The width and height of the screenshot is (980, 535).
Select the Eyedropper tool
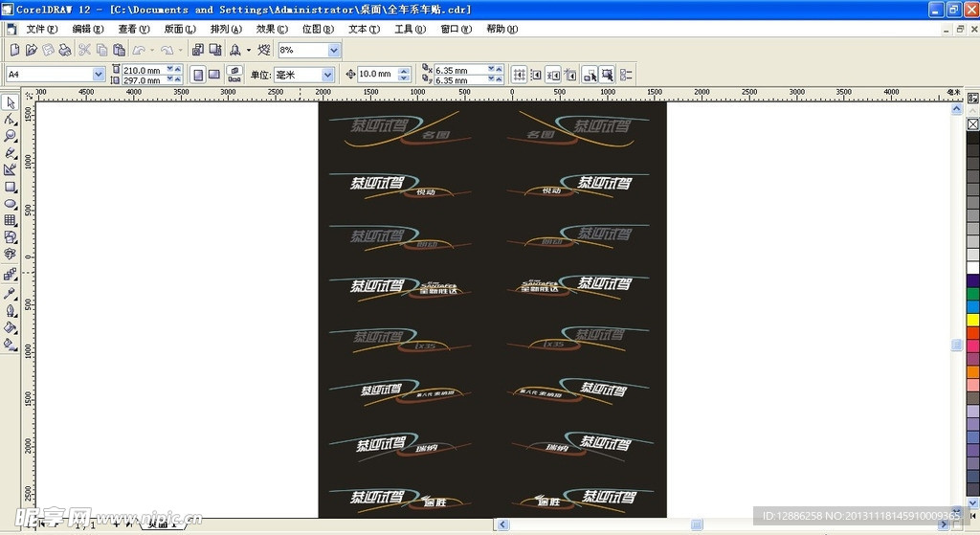[10, 293]
